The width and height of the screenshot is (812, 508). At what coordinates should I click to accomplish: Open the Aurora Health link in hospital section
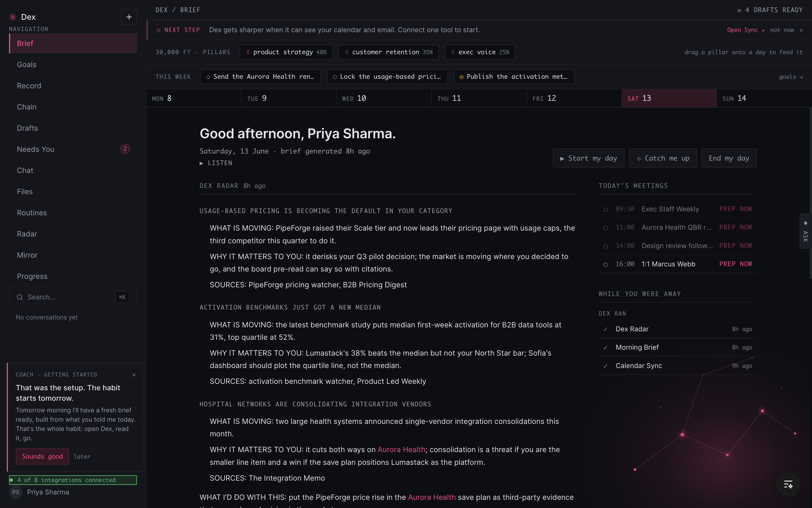[x=401, y=450]
